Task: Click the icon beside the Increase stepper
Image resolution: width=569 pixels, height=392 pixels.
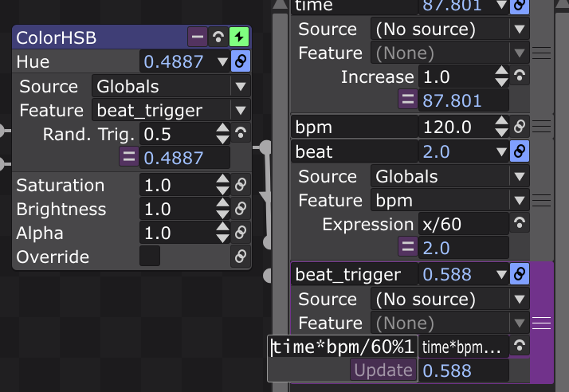Action: (x=520, y=76)
